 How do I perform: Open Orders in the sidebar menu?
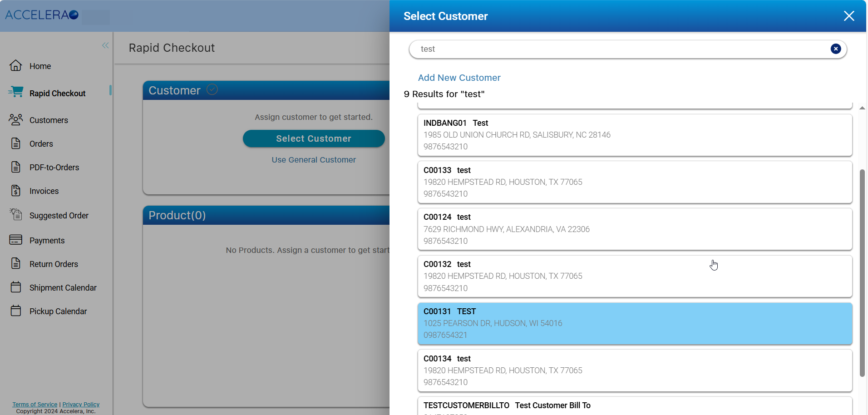tap(41, 144)
